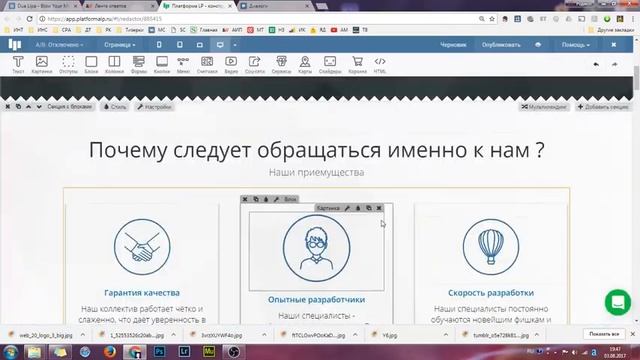Click the Мультилендинг button
This screenshot has width=640, height=360.
544,107
